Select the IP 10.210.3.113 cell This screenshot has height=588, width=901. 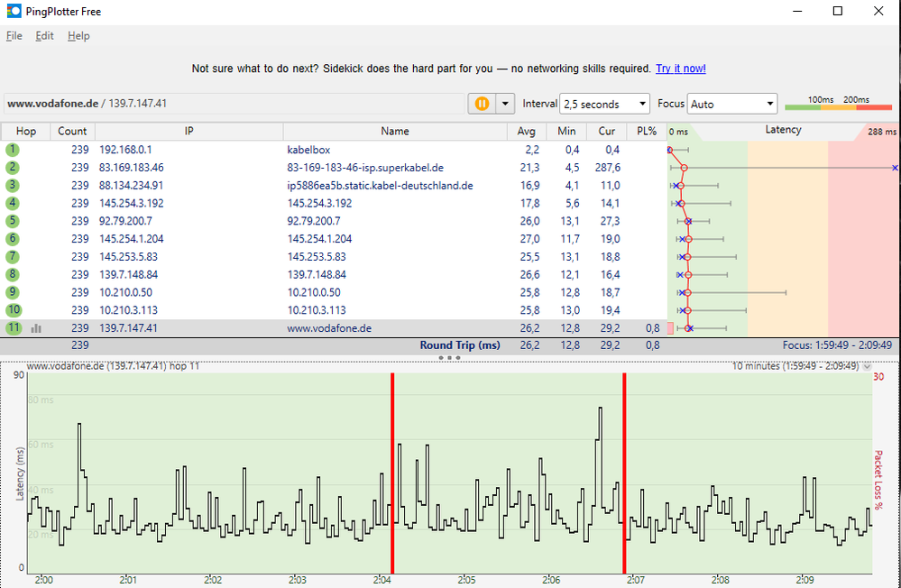128,310
